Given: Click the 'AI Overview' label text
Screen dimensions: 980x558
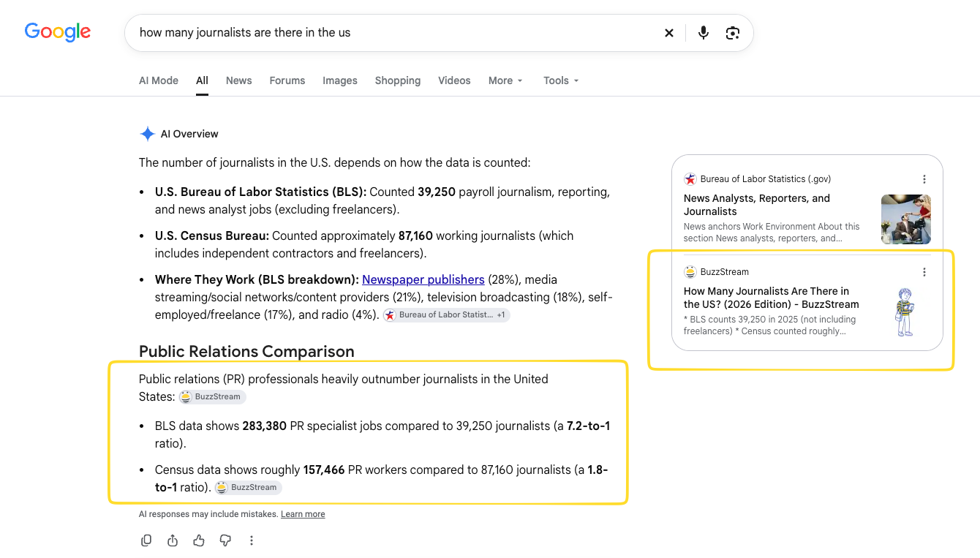Looking at the screenshot, I should tap(189, 134).
